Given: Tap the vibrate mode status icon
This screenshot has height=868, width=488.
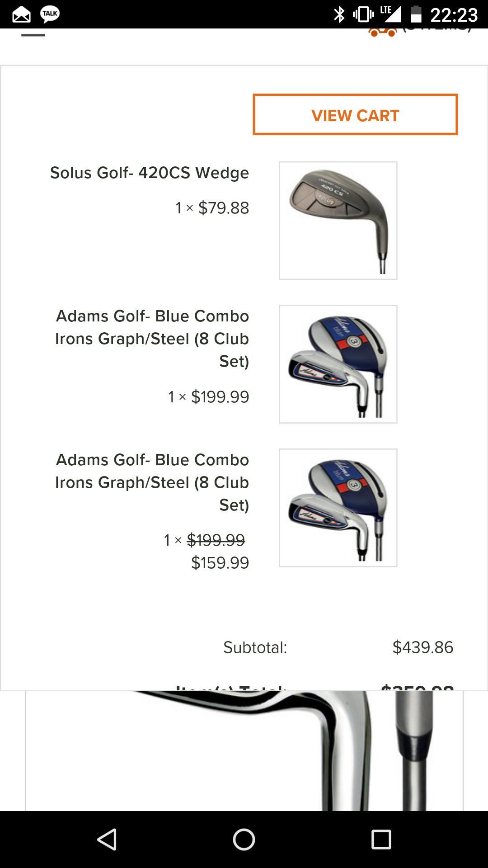Looking at the screenshot, I should coord(363,14).
